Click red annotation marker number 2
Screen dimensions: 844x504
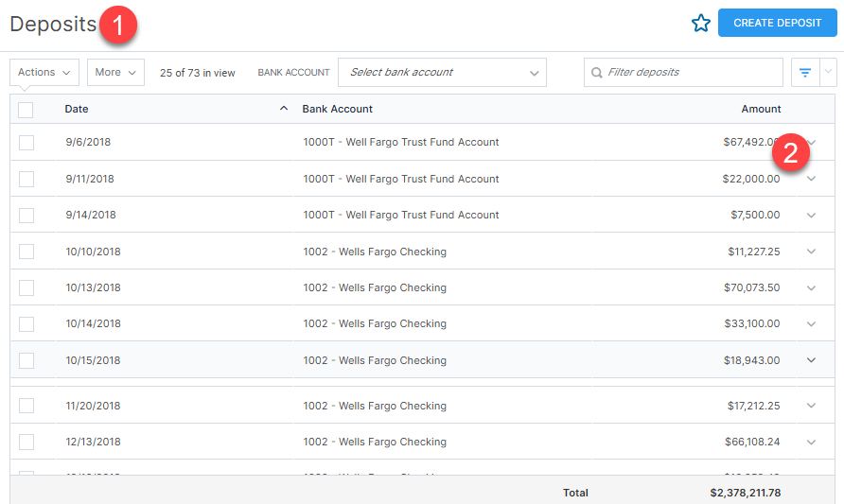point(791,152)
